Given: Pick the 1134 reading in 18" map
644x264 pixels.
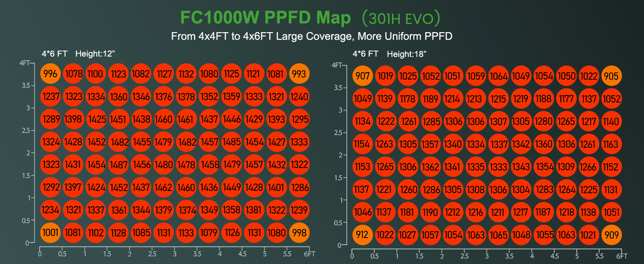Looking at the screenshot, I should pos(362,121).
